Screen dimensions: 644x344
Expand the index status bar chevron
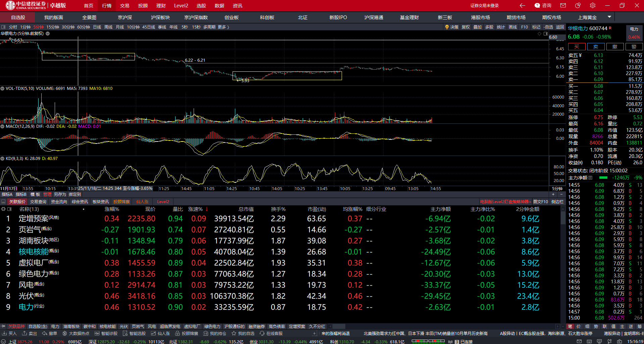click(3, 341)
